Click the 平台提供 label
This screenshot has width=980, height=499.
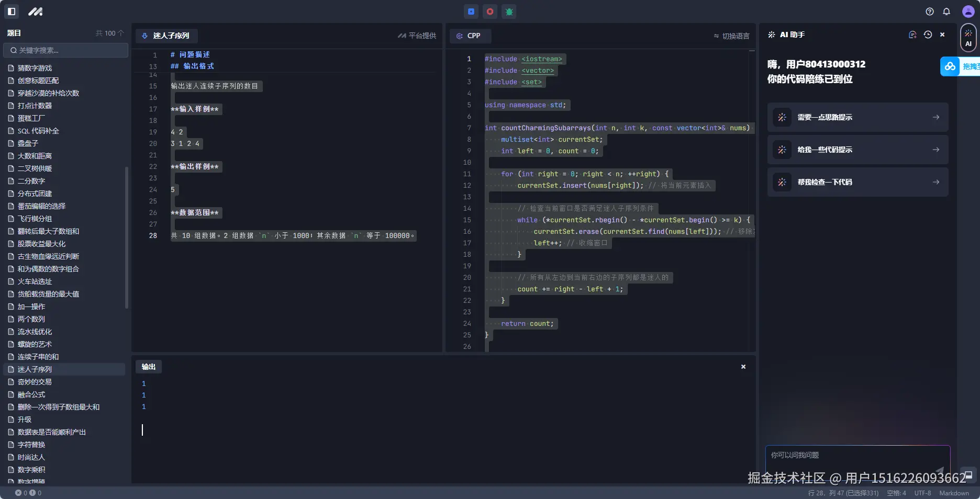pos(417,36)
